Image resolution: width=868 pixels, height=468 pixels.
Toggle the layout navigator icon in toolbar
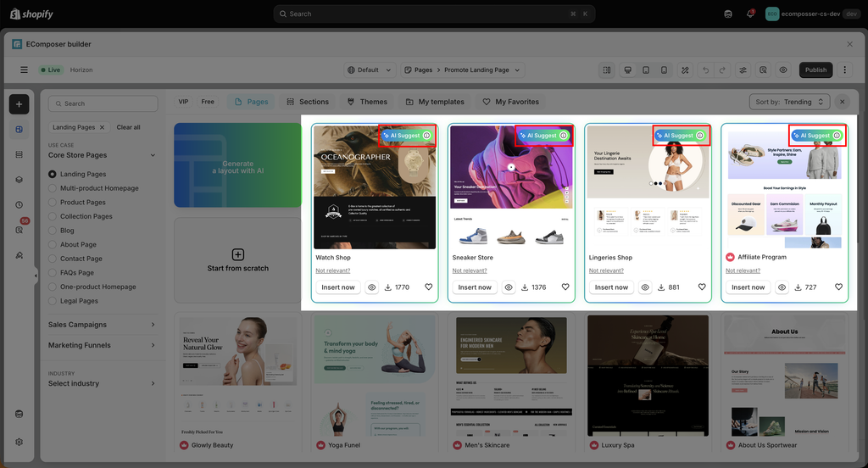607,70
